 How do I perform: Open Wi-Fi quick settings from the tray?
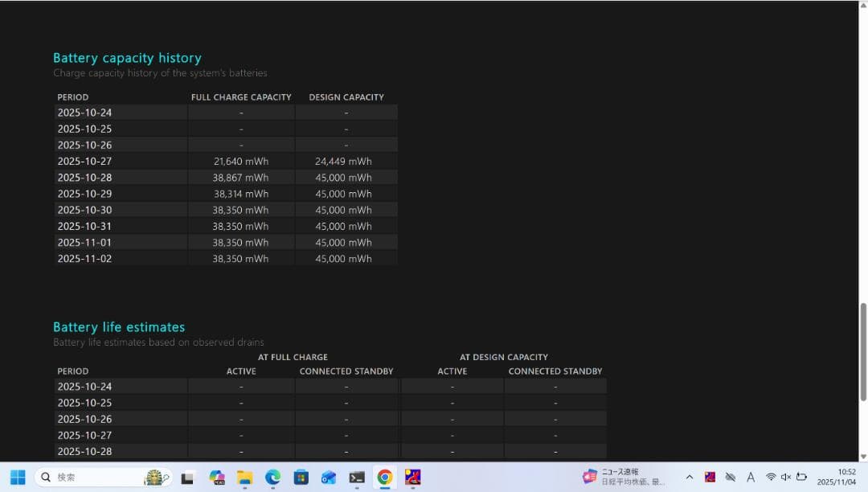coord(770,477)
